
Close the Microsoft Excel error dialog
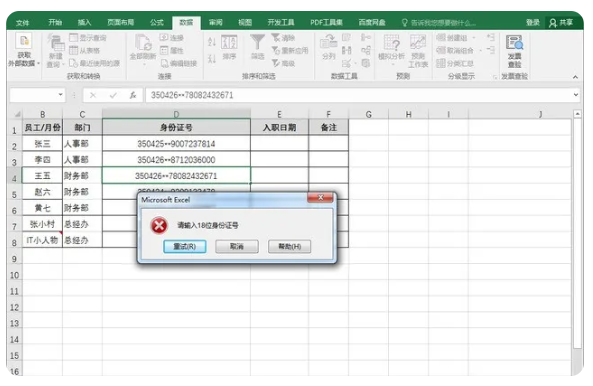(320, 197)
